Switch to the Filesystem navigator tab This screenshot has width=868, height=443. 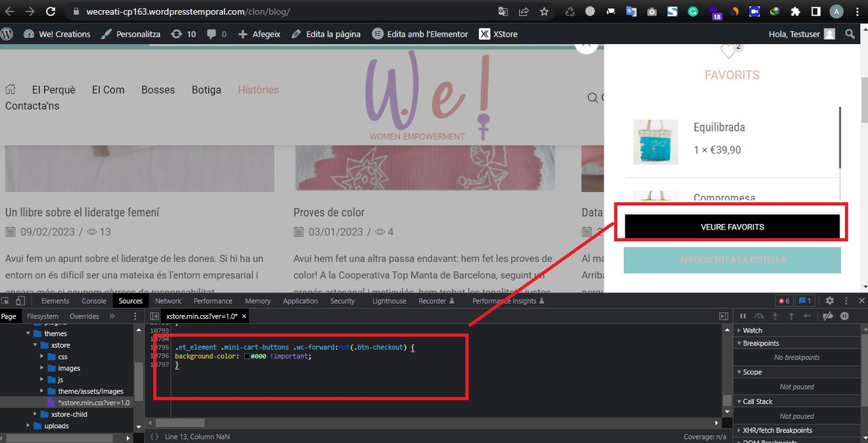pyautogui.click(x=43, y=316)
